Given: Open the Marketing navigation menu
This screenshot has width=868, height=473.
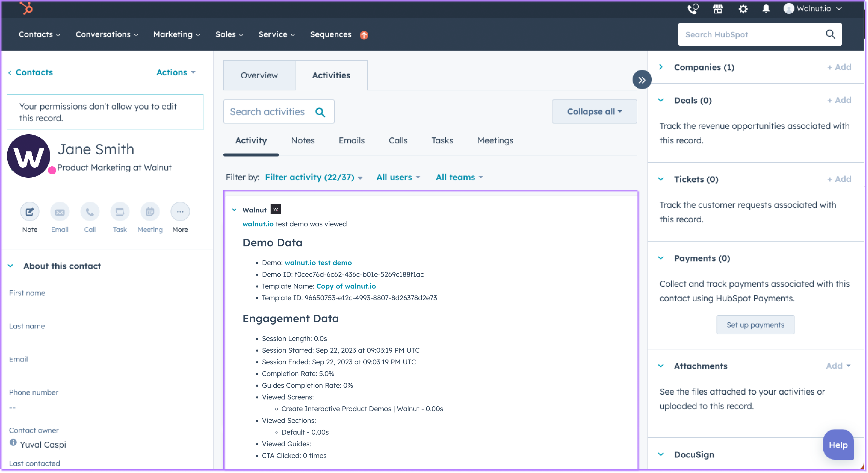Looking at the screenshot, I should [177, 34].
